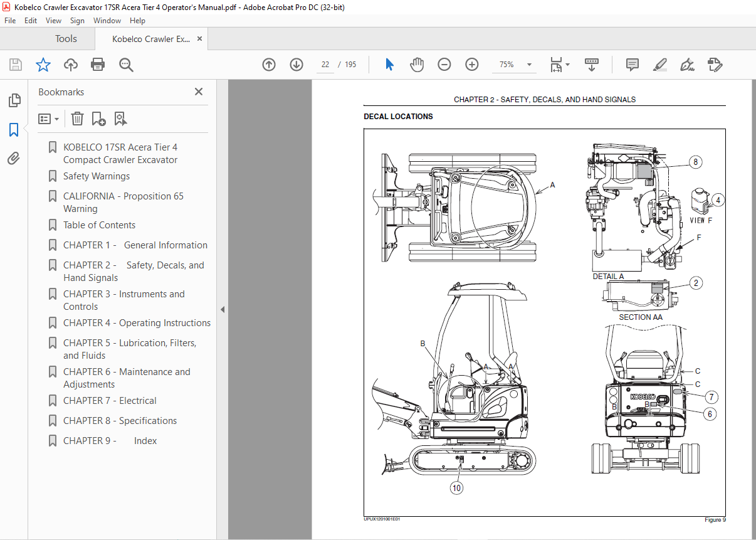Go to previous page arrow

point(269,65)
